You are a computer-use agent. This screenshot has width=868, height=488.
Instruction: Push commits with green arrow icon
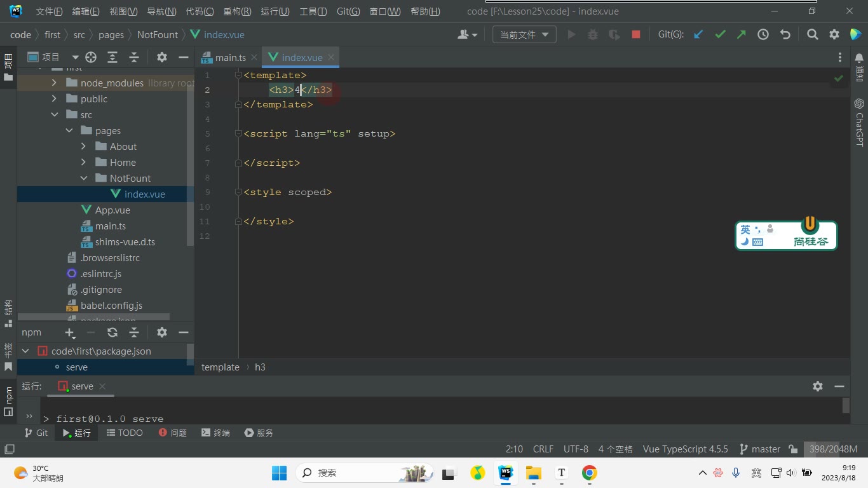tap(742, 35)
